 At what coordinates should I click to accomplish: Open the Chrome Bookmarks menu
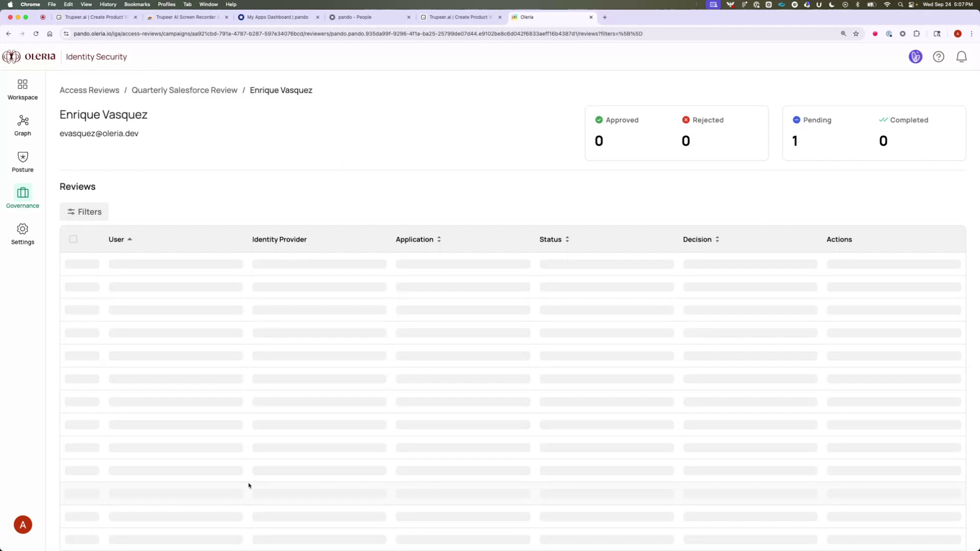pos(137,4)
